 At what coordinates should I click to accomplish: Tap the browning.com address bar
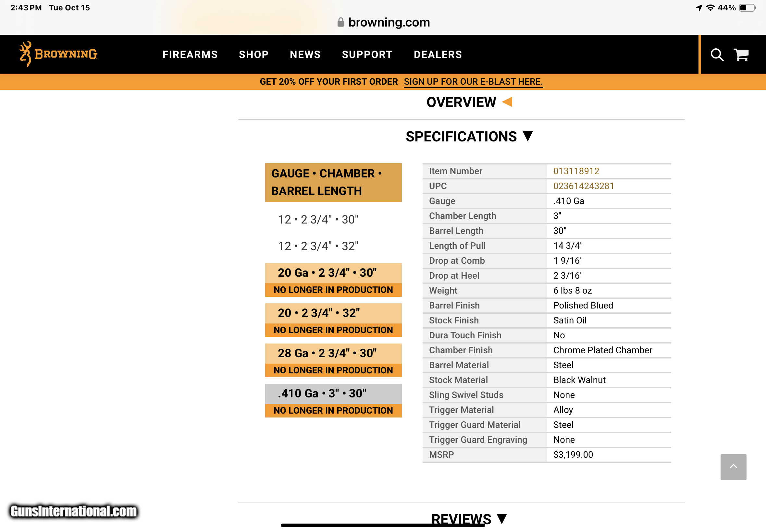(389, 22)
